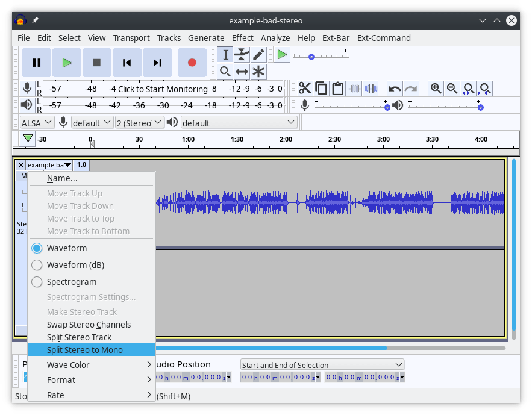Viewport: 532px width, 415px height.
Task: Open the 2 (Stereo) recording channels dropdown
Action: click(140, 122)
